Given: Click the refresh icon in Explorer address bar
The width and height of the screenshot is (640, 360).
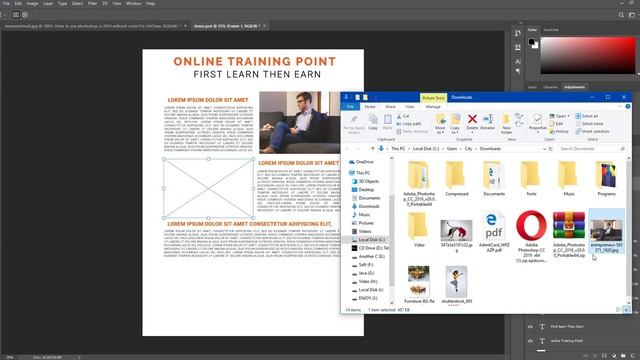Looking at the screenshot, I should pyautogui.click(x=551, y=149).
